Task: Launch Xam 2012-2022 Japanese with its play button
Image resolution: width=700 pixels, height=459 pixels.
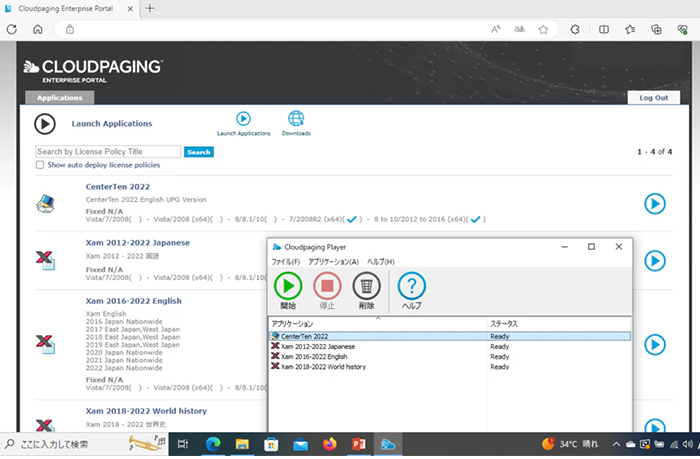Action: 655,261
